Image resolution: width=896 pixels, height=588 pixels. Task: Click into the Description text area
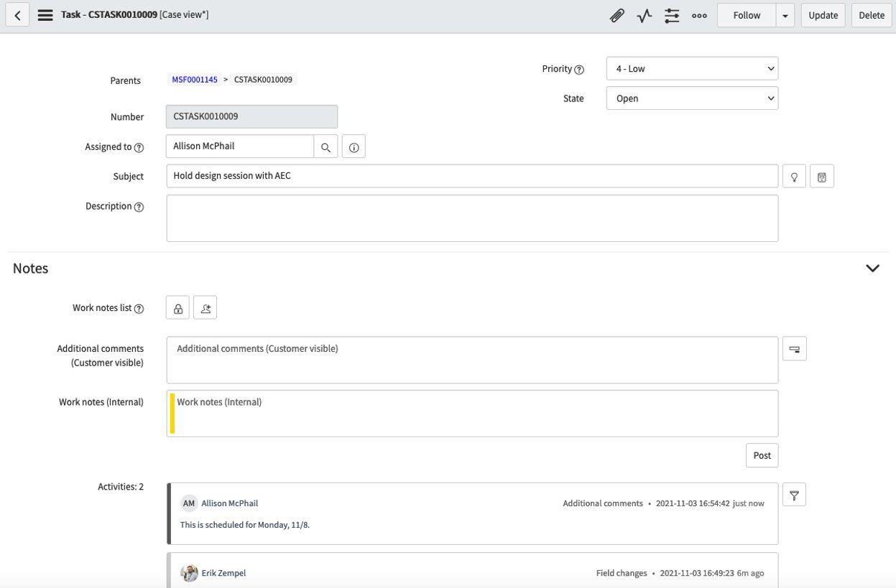[472, 218]
